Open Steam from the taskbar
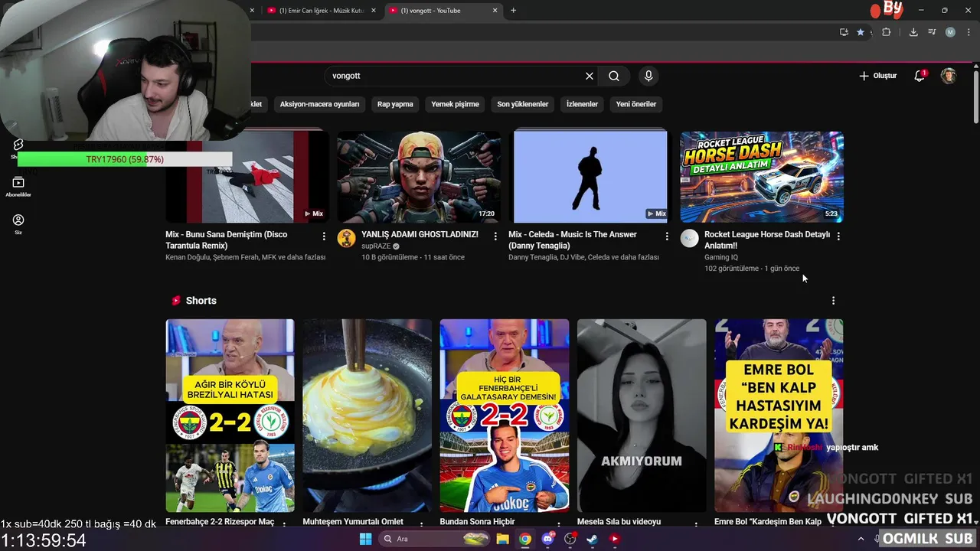The image size is (980, 551). [x=592, y=539]
